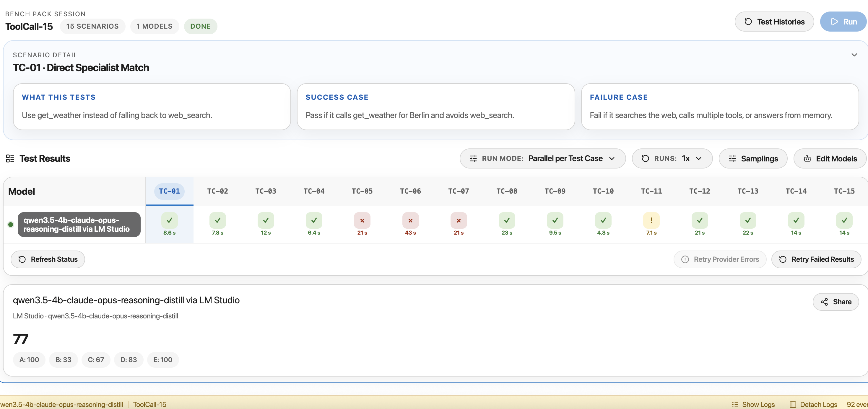Click Retry Provider Errors

[720, 260]
